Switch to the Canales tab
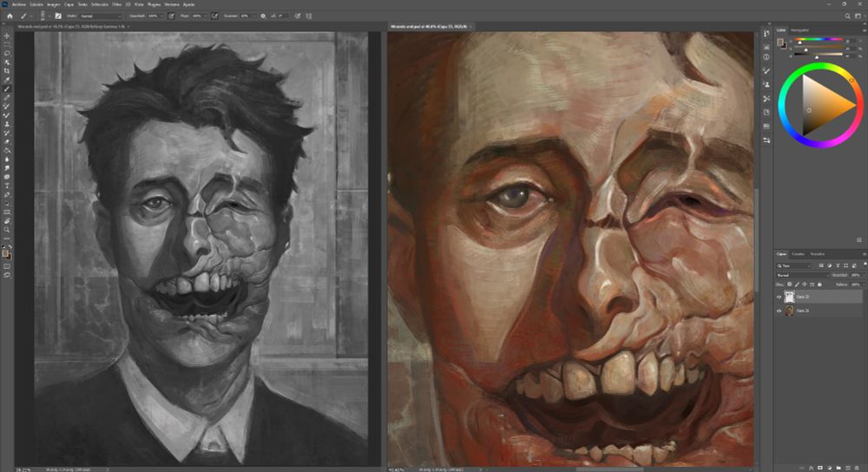Viewport: 868px width, 472px height. (798, 254)
